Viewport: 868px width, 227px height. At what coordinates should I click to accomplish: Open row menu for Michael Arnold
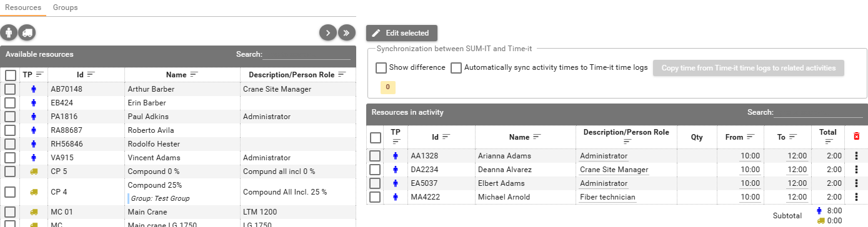pos(857,197)
